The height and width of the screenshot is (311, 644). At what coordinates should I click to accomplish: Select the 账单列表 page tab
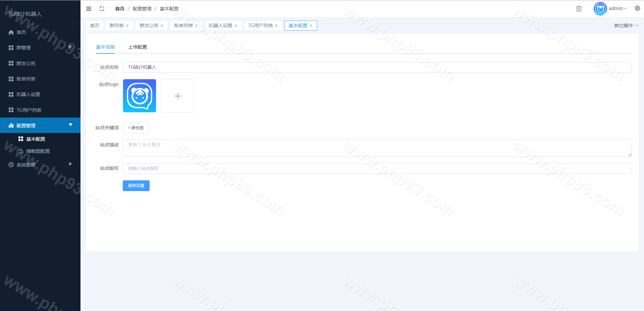point(183,26)
